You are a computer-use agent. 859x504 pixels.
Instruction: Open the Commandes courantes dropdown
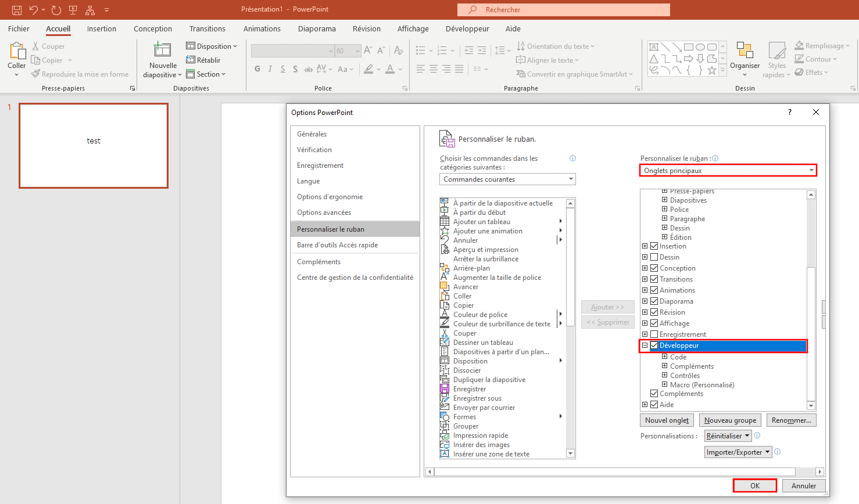507,179
